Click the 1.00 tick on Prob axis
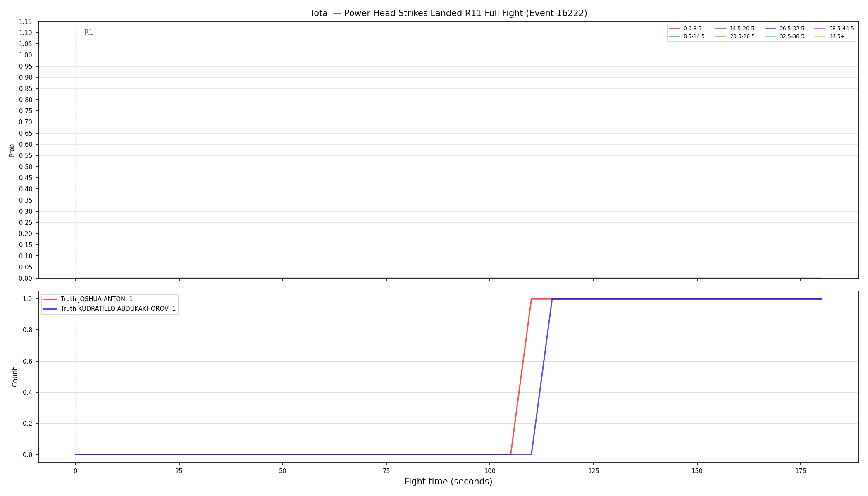The image size is (868, 496). point(25,55)
